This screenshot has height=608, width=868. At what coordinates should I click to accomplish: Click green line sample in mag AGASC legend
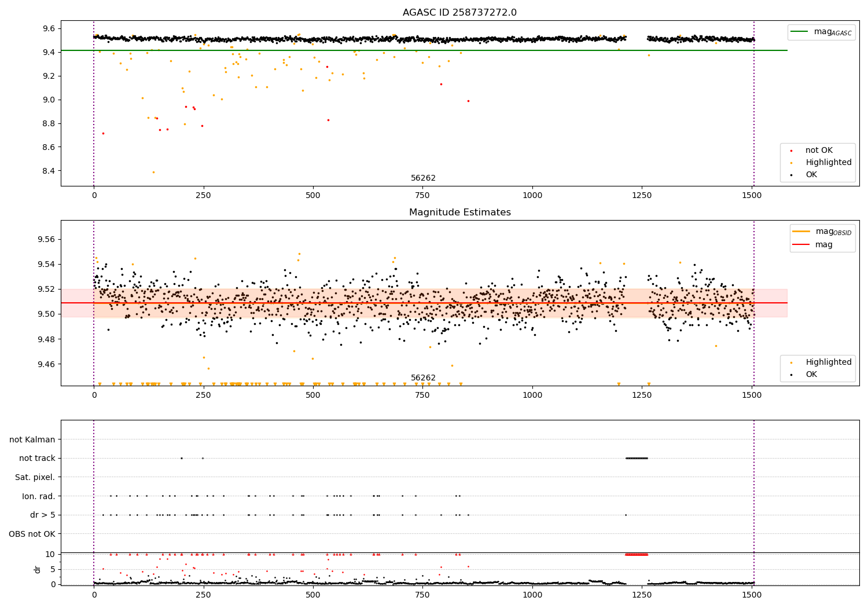coord(800,32)
